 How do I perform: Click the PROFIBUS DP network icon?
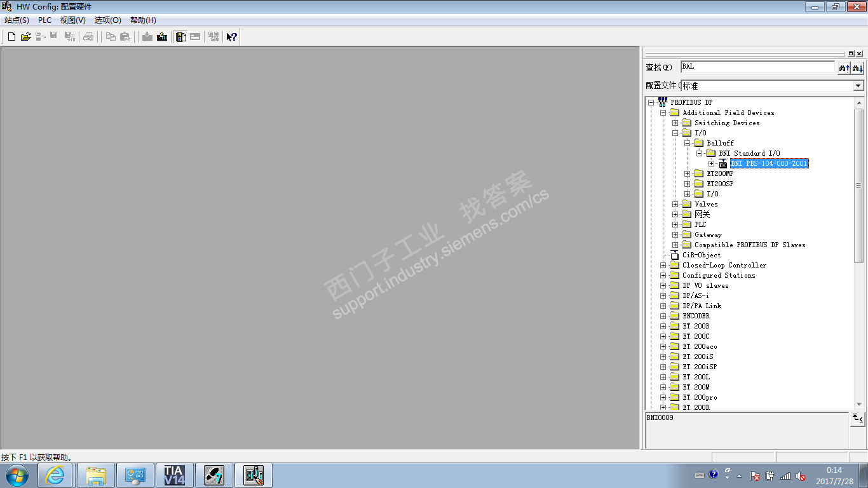point(662,102)
